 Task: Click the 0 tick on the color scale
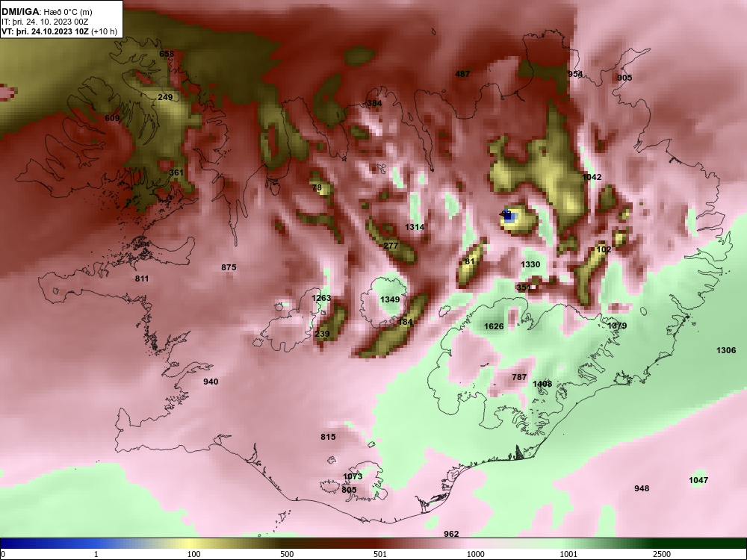3,554
